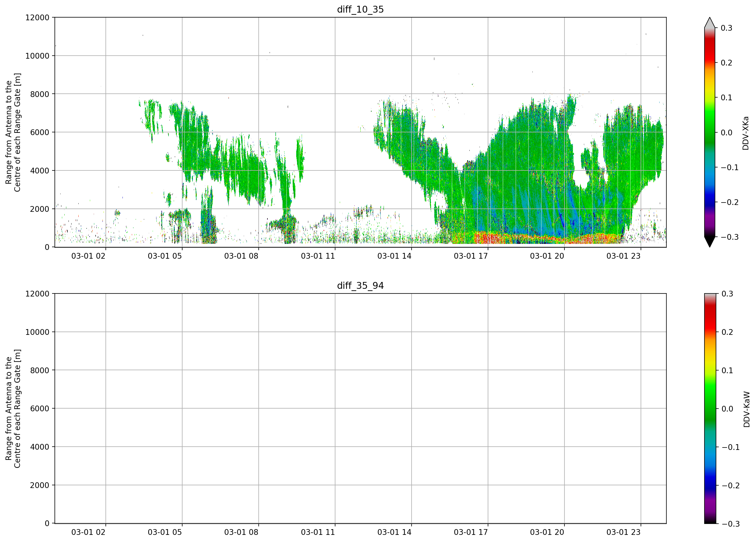Click the diff_35_94 plot title
The width and height of the screenshot is (756, 542).
[x=360, y=286]
